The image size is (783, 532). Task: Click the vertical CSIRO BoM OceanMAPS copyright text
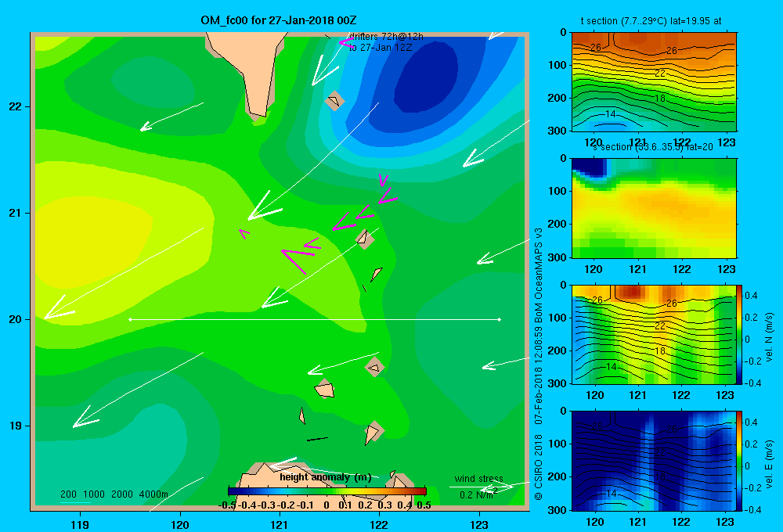coord(539,364)
